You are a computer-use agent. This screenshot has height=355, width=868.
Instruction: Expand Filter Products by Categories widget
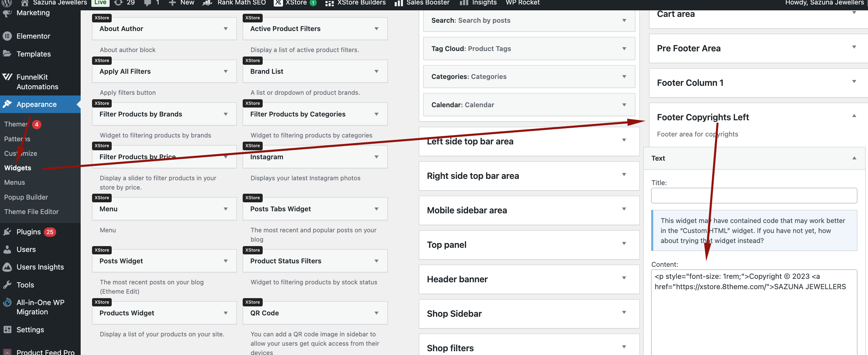376,114
